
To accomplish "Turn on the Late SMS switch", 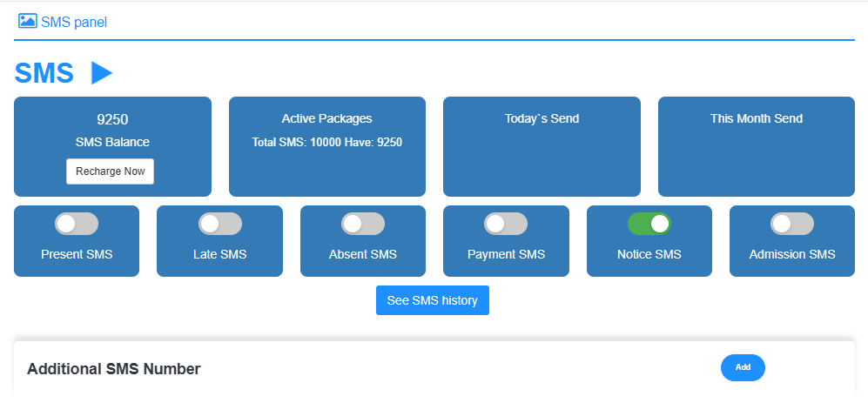I will pyautogui.click(x=219, y=224).
